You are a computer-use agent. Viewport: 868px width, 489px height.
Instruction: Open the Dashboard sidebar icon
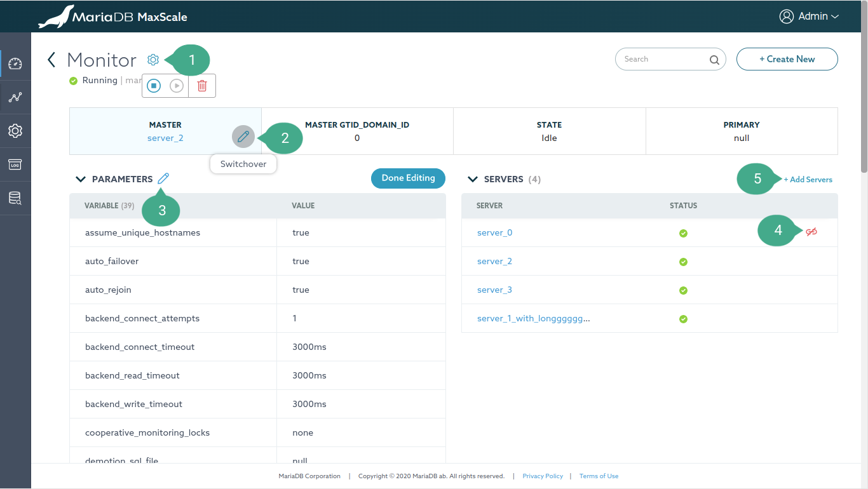pos(15,64)
